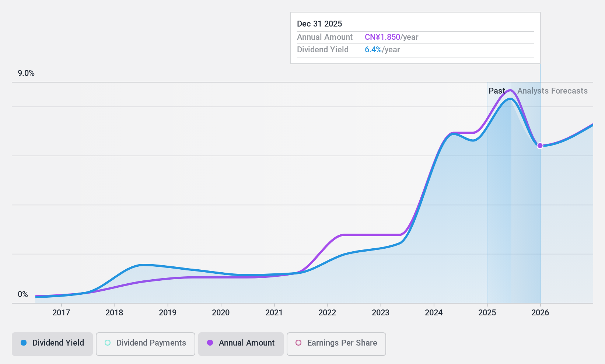Click the Past region label
Screen dimensions: 605x364
click(x=497, y=91)
